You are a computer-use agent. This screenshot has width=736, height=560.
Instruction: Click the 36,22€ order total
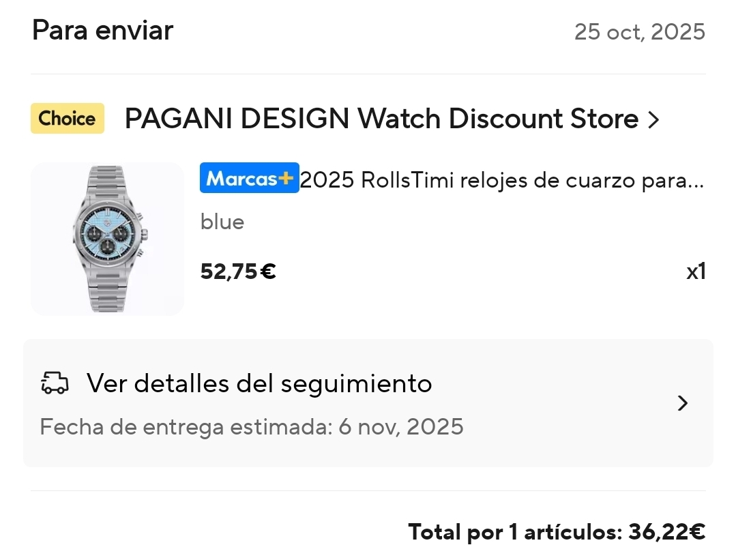[667, 532]
